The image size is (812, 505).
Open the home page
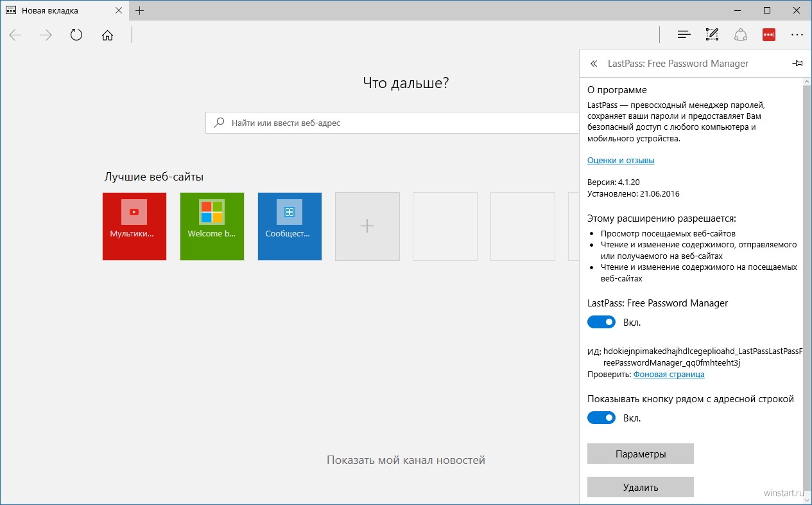(107, 35)
